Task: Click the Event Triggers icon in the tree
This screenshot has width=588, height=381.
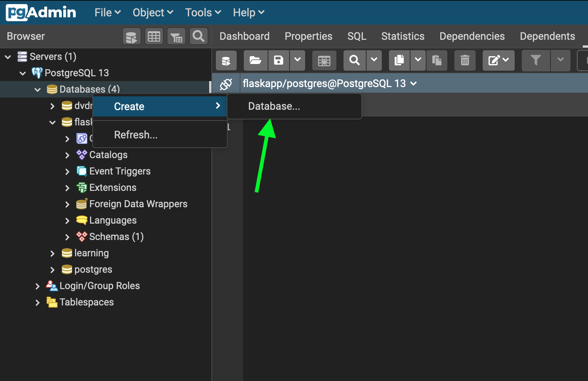Action: tap(82, 171)
